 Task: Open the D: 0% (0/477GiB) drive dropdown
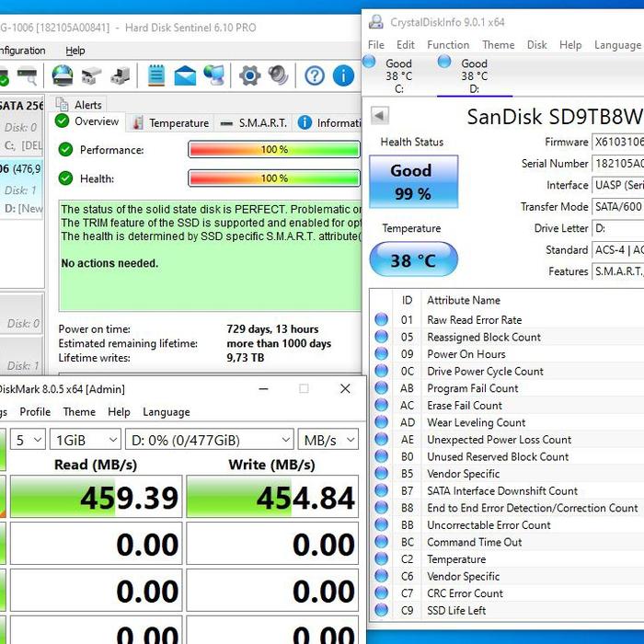(210, 440)
